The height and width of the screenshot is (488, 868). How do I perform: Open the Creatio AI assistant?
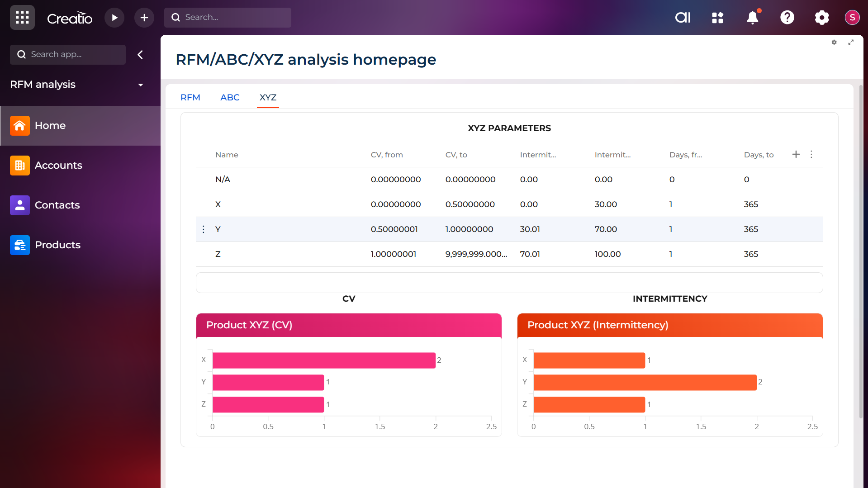pos(683,18)
